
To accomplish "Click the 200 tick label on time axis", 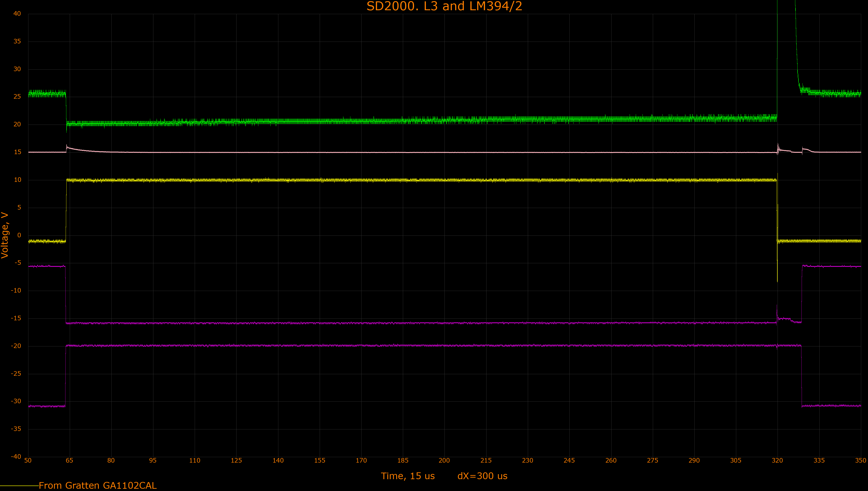I will click(444, 461).
